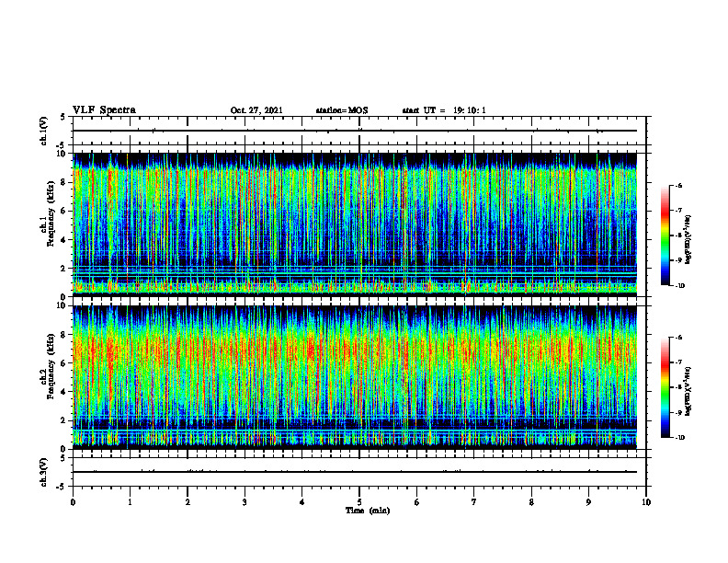
Task: Click ch.2 color bar tick "-7"
Action: coord(678,362)
